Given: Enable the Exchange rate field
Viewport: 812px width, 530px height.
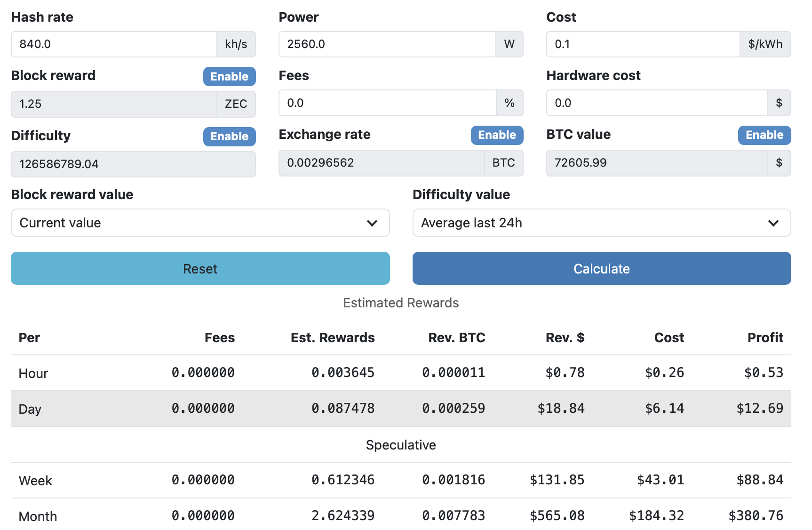Looking at the screenshot, I should (x=497, y=135).
